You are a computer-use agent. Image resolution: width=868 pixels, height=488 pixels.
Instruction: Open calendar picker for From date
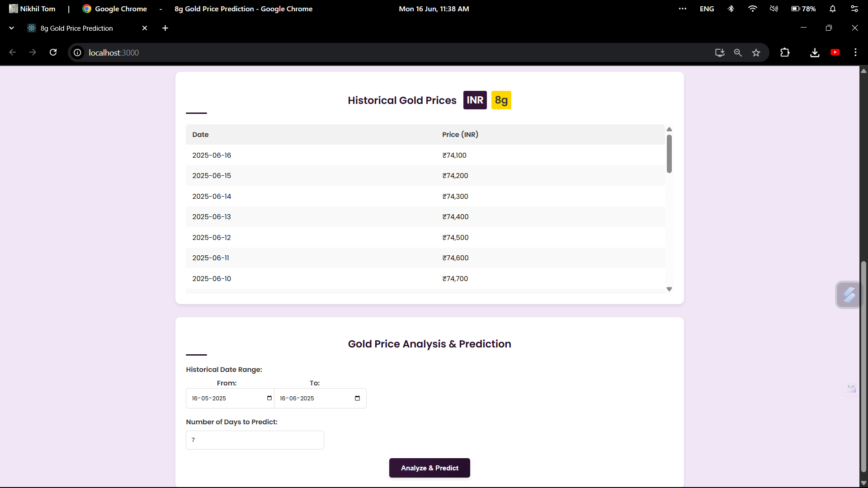click(x=269, y=398)
